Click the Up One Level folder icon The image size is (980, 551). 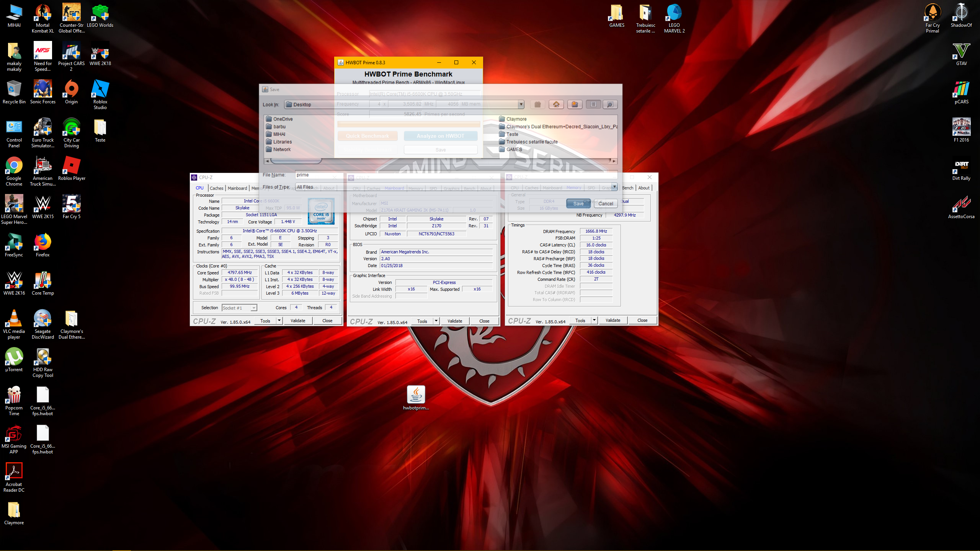pos(537,104)
